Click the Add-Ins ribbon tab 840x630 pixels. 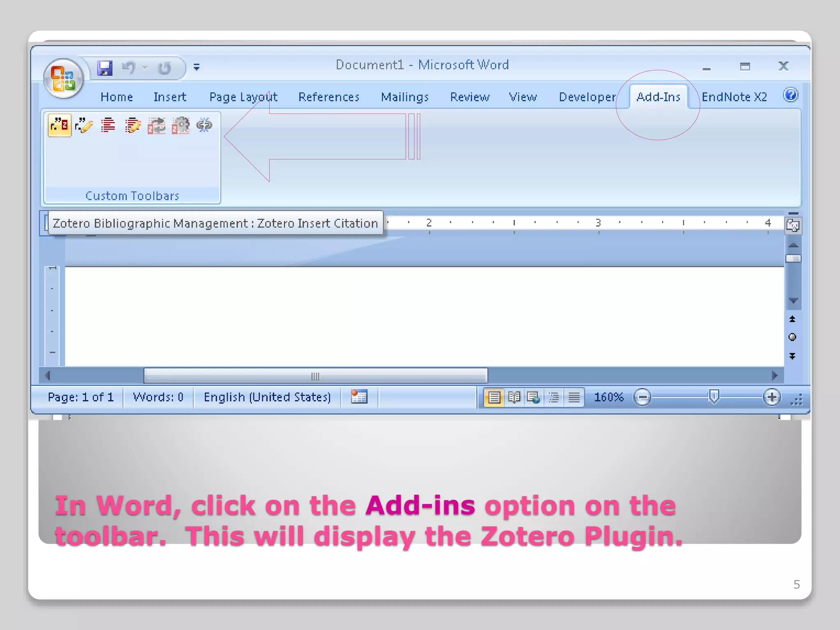tap(658, 97)
